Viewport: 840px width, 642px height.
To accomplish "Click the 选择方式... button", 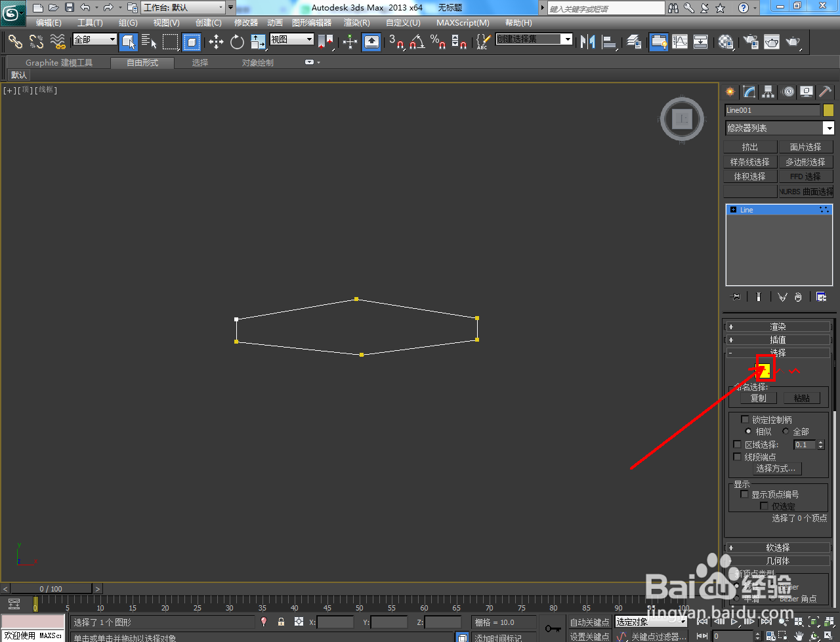I will click(x=776, y=469).
